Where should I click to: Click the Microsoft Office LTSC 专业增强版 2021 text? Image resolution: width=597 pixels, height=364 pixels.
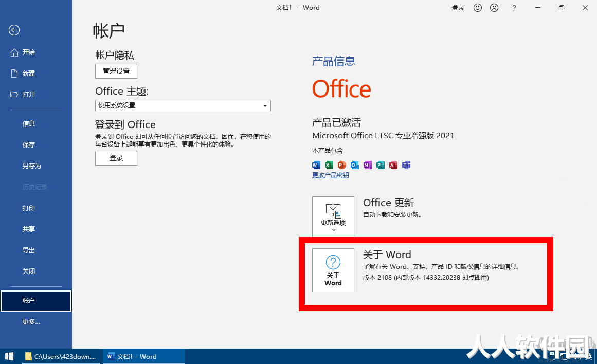[383, 136]
